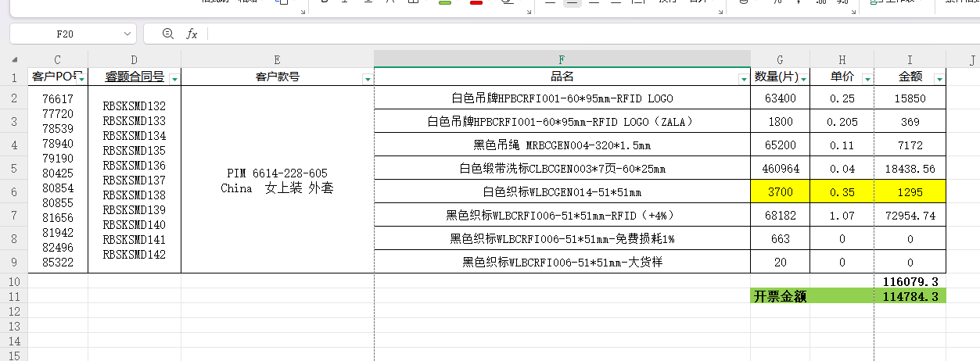The width and height of the screenshot is (980, 361).
Task: Click the fx insert function icon
Action: click(192, 34)
